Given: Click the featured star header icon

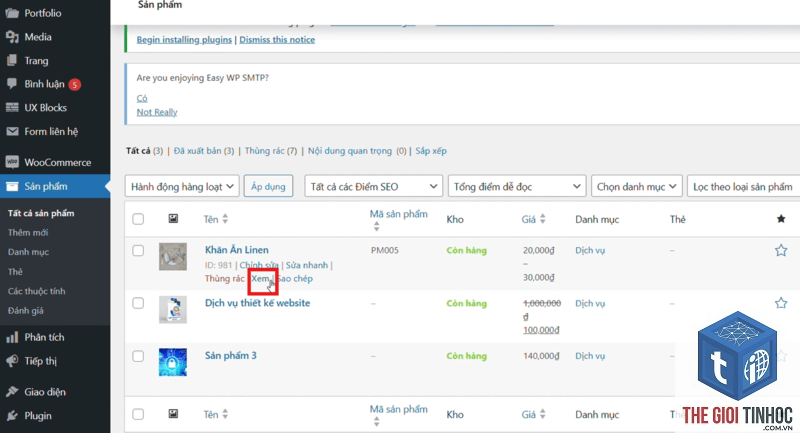Looking at the screenshot, I should click(781, 219).
